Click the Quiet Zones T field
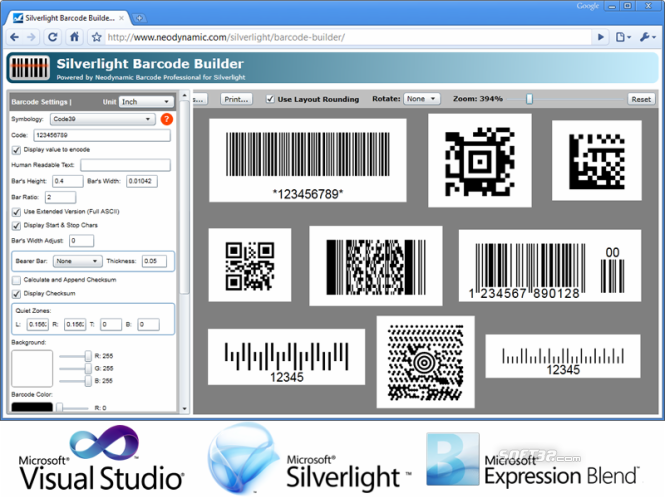 coord(111,325)
